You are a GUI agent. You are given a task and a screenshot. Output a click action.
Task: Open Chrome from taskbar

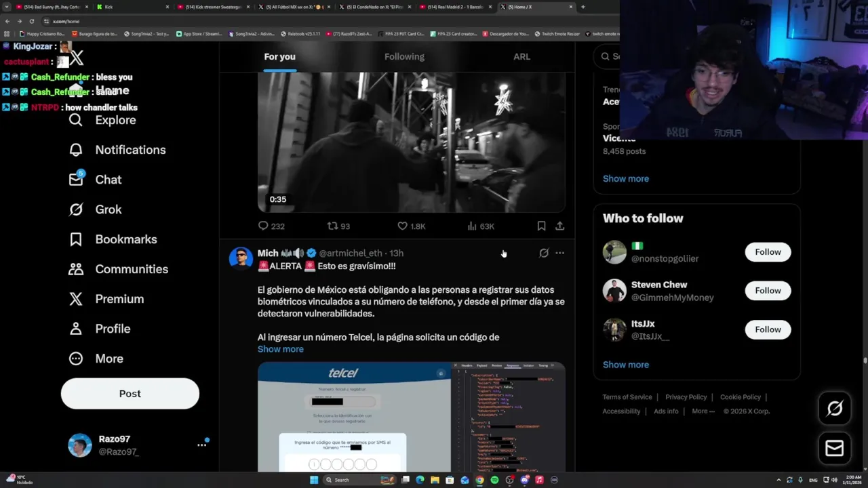coord(479,480)
